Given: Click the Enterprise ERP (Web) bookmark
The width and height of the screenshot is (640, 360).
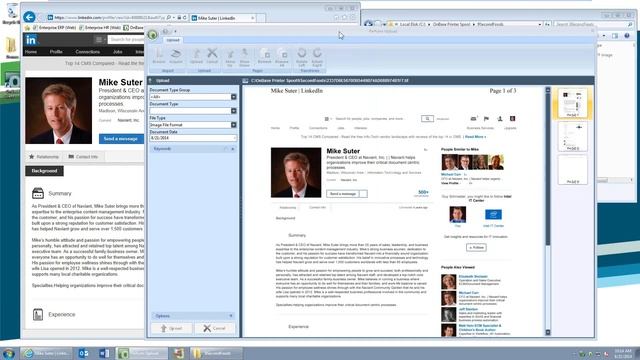Looking at the screenshot, I should coord(54,28).
